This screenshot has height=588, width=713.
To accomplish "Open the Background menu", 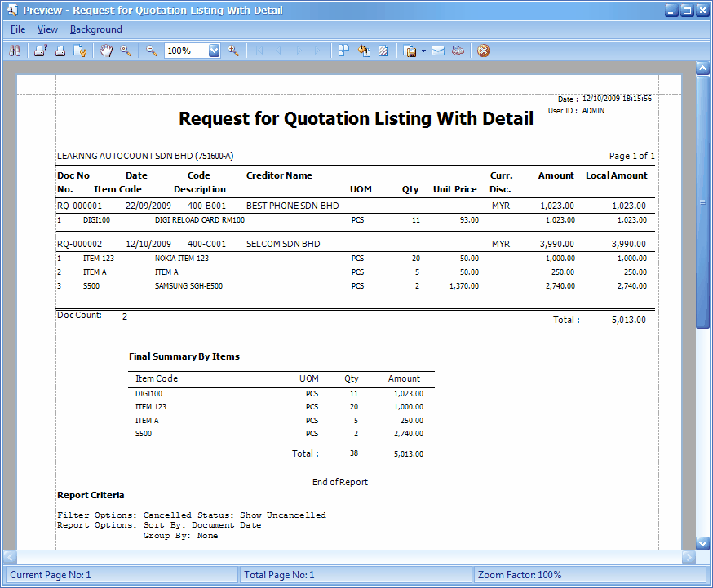I will [95, 29].
